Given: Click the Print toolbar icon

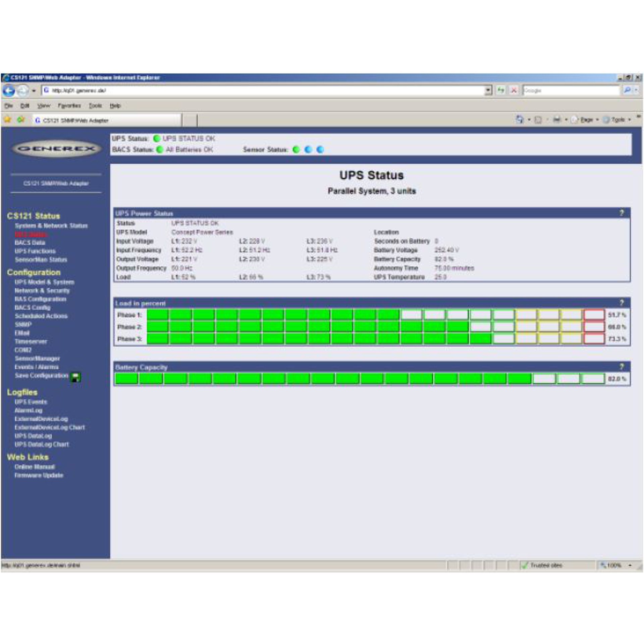Looking at the screenshot, I should pyautogui.click(x=557, y=119).
